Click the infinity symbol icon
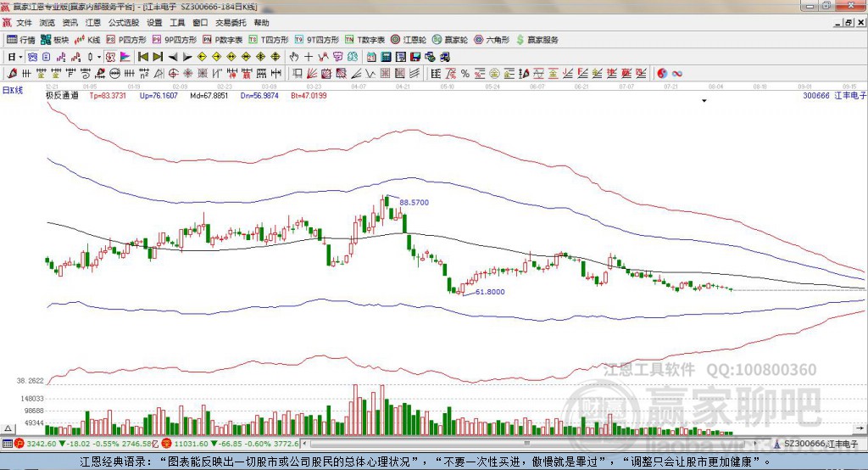The height and width of the screenshot is (470, 868). pyautogui.click(x=676, y=73)
